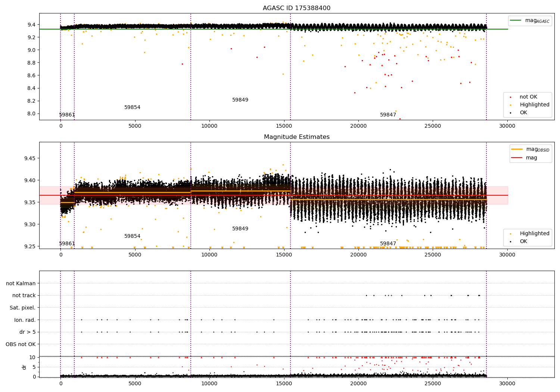Click the 59847 label in the top plot

388,115
